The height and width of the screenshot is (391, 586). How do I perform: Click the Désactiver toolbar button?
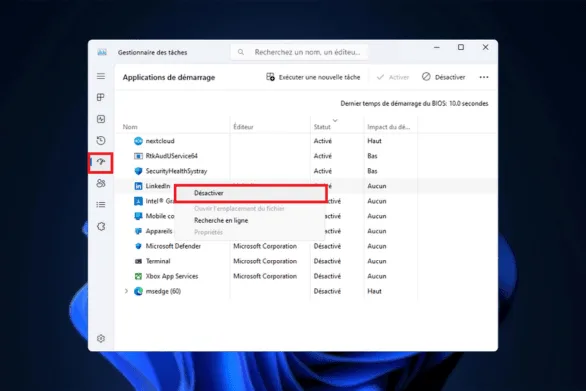[x=444, y=77]
